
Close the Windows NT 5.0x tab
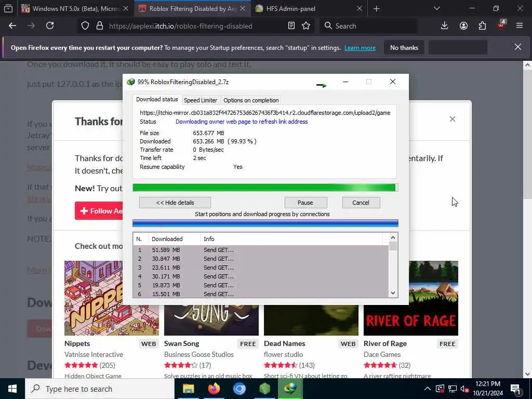(126, 9)
